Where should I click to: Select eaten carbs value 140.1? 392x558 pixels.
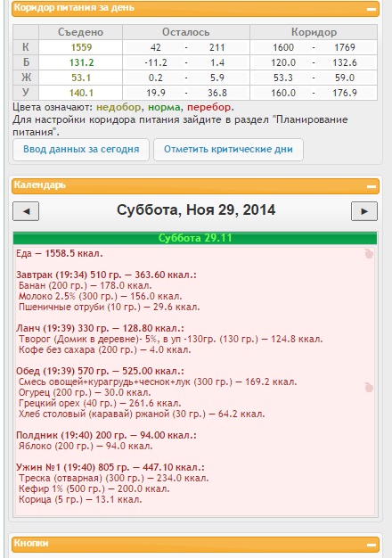pyautogui.click(x=81, y=93)
